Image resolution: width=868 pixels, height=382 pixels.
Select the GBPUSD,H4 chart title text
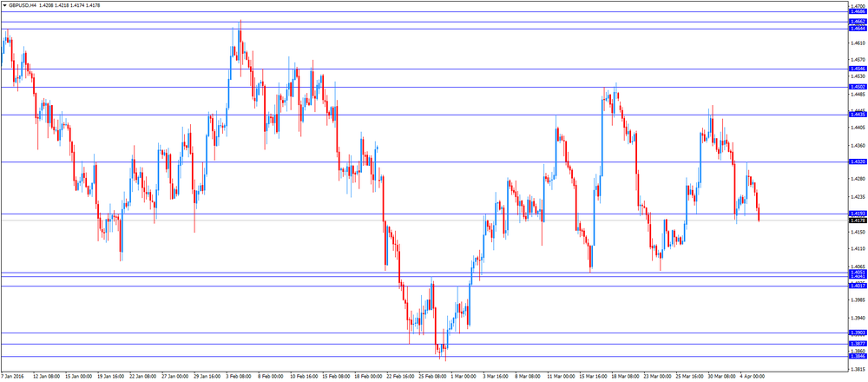point(23,5)
